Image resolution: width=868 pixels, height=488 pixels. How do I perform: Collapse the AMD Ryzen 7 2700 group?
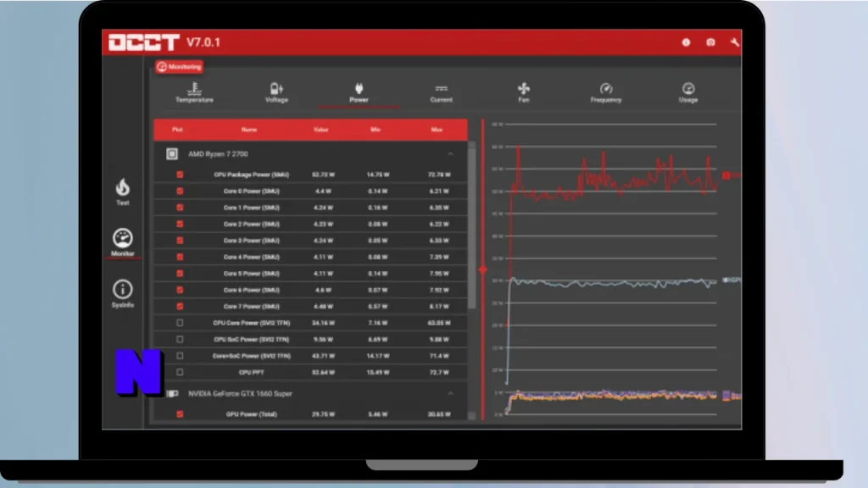tap(450, 154)
